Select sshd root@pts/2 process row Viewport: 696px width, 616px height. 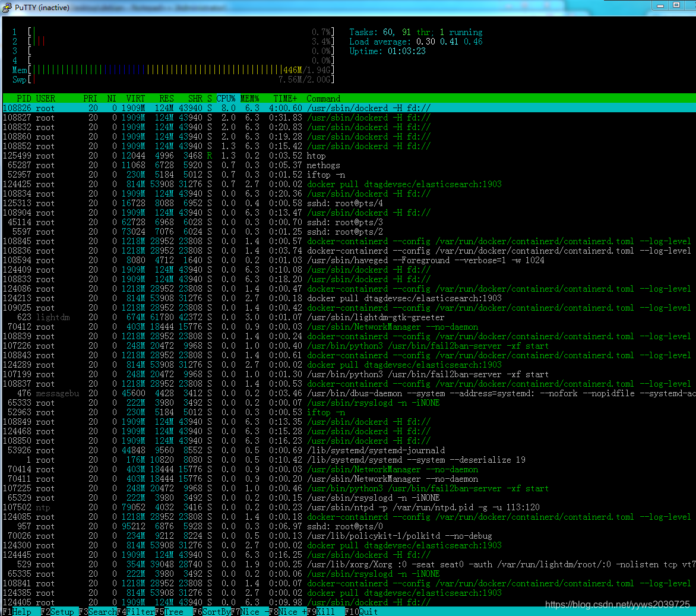348,232
